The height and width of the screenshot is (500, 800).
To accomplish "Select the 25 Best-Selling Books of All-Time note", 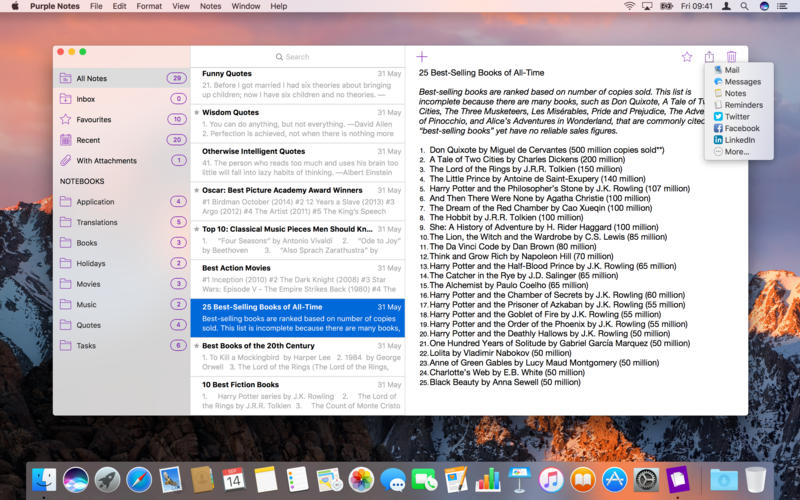I will point(298,318).
